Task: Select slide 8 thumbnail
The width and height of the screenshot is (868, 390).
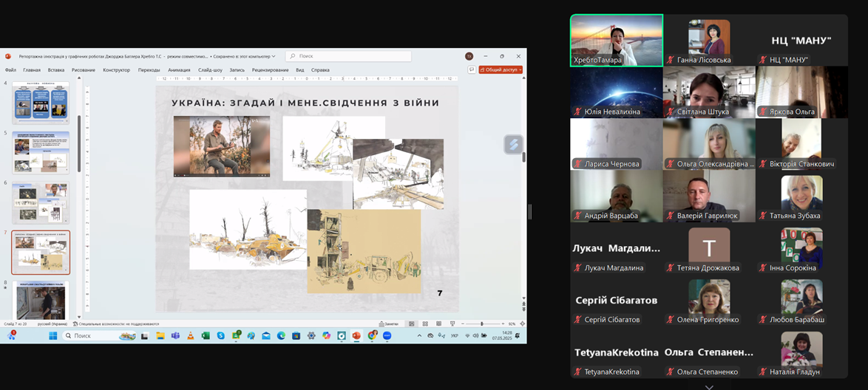Action: [x=41, y=299]
